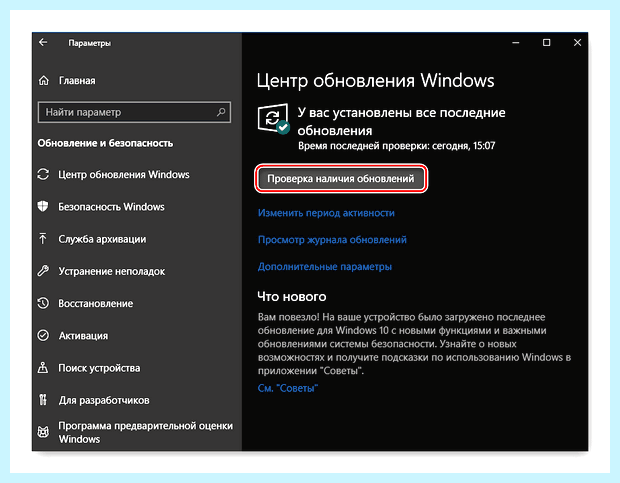Click У вас установлены все последние обновления
Screen dimensions: 620x483
[401, 121]
